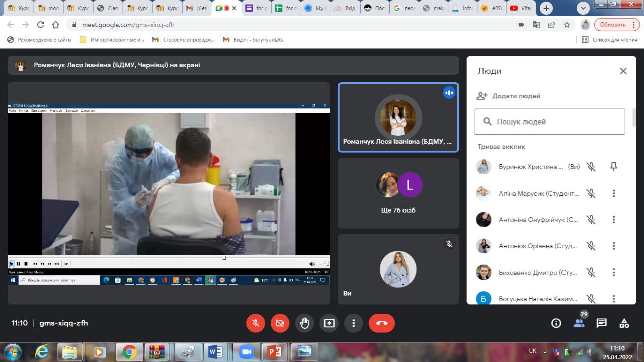Toggle the camera on or off
Screen dimensions: 644x362
click(280, 323)
